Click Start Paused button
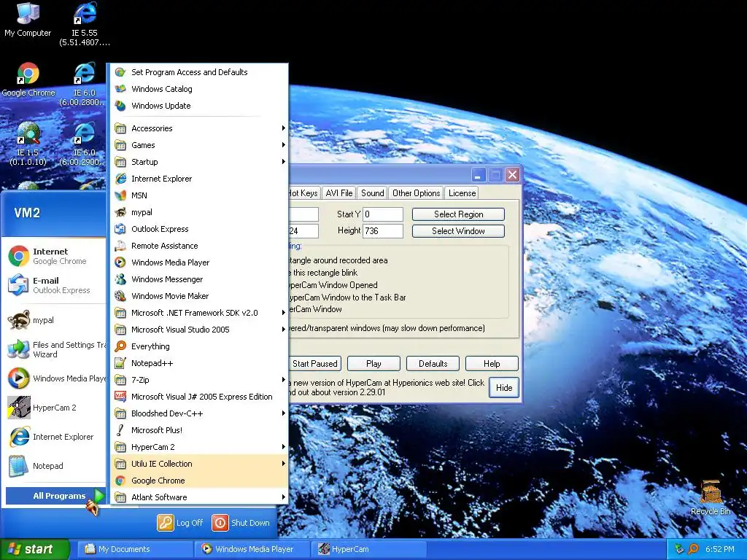747x560 pixels. click(x=314, y=363)
